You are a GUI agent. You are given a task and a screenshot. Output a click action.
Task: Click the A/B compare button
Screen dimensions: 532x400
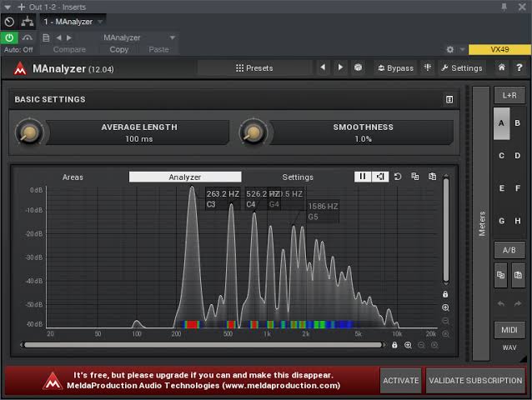[509, 250]
